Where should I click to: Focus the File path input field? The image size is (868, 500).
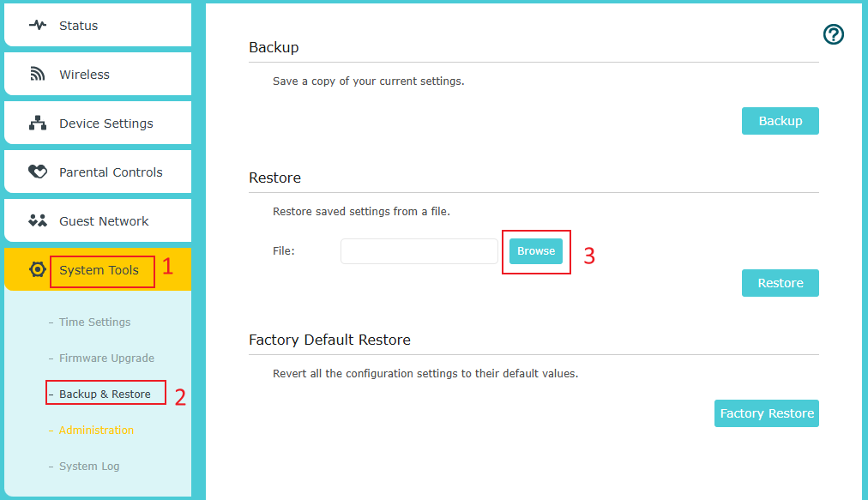[x=419, y=251]
